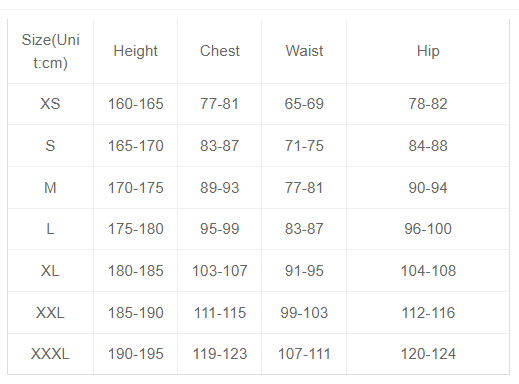The height and width of the screenshot is (384, 519).
Task: Click the Hip column header
Action: click(x=428, y=51)
